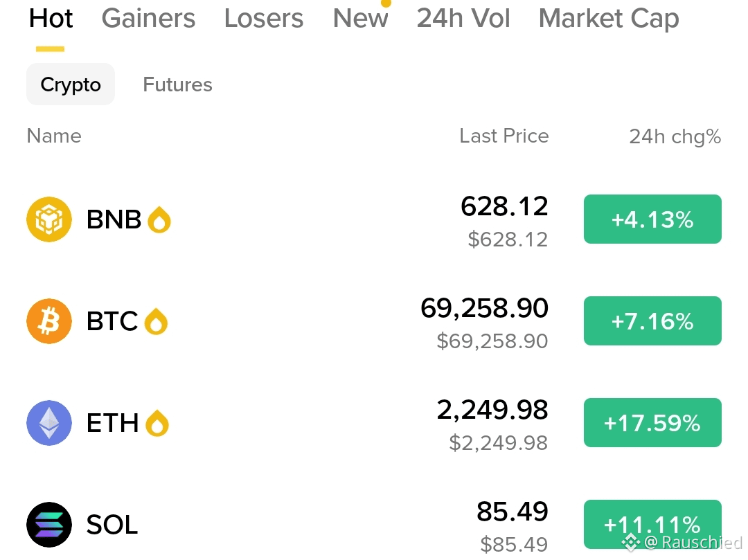Select the Crypto filter chip
The width and height of the screenshot is (748, 560).
(x=71, y=84)
